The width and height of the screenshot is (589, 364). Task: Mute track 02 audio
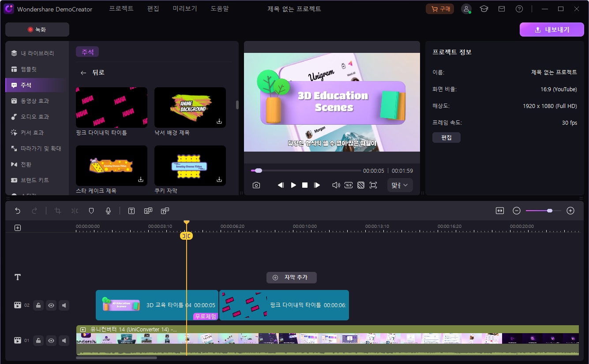pos(64,305)
